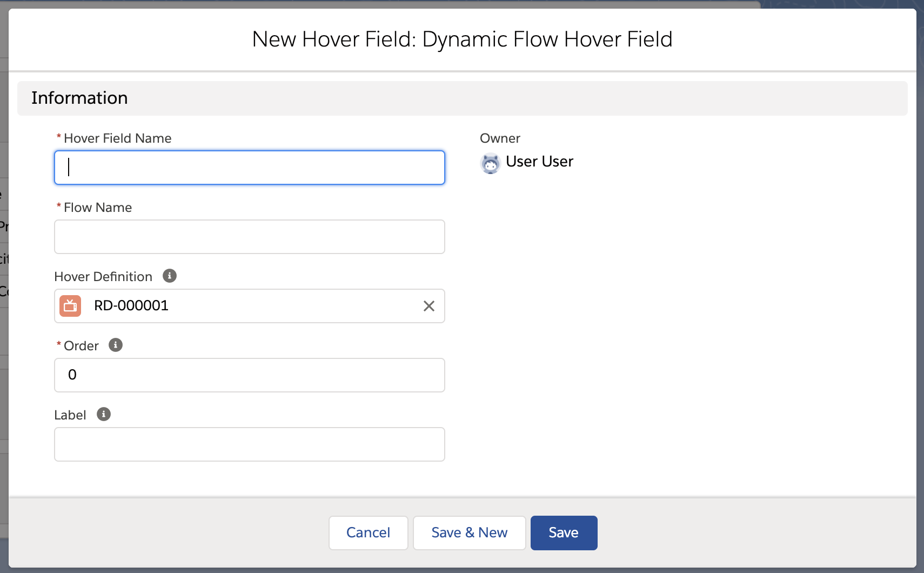
Task: Click the Hover Definition label text
Action: coord(103,277)
